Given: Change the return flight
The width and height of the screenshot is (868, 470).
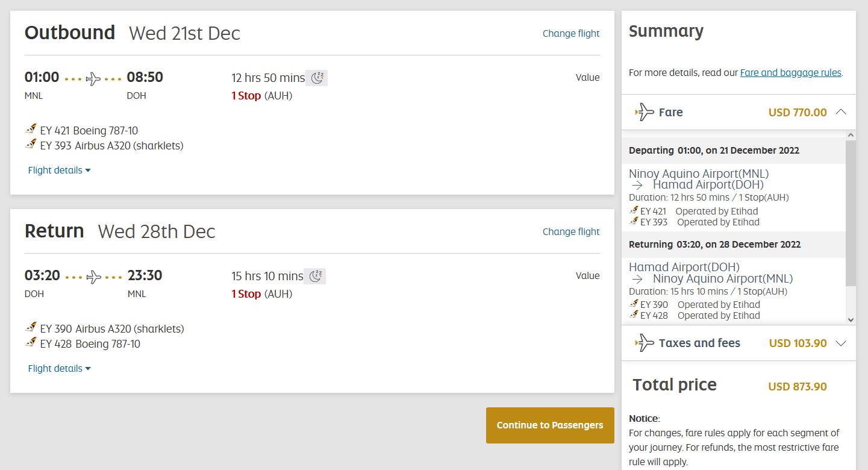Looking at the screenshot, I should coord(571,232).
